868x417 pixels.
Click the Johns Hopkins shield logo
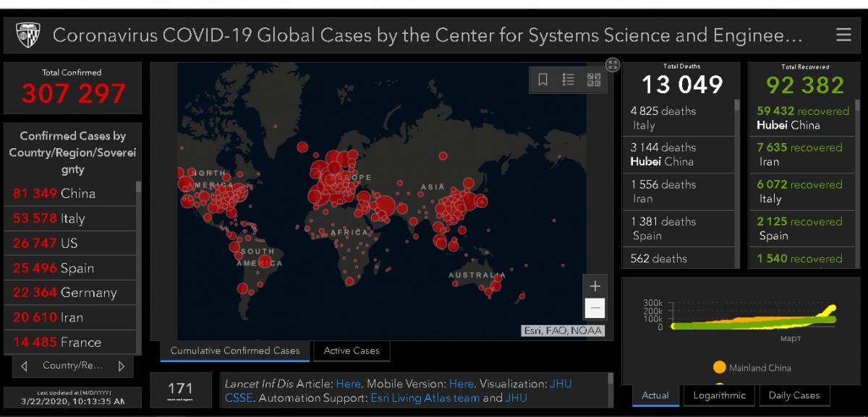[28, 35]
